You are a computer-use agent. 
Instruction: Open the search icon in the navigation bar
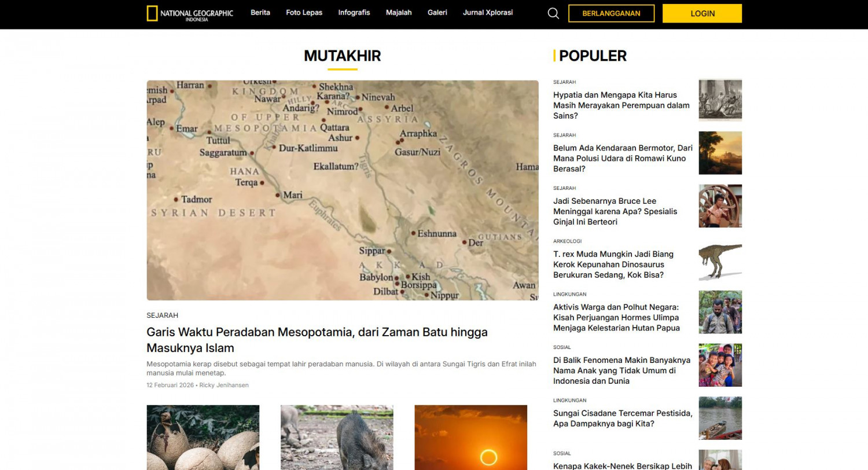coord(553,13)
